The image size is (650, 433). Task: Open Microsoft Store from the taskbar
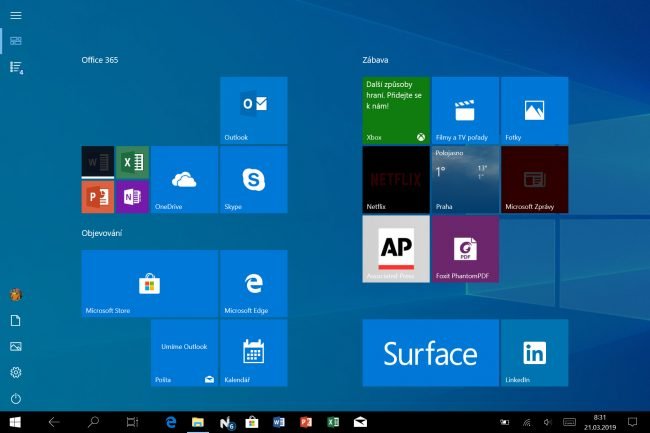click(x=252, y=422)
